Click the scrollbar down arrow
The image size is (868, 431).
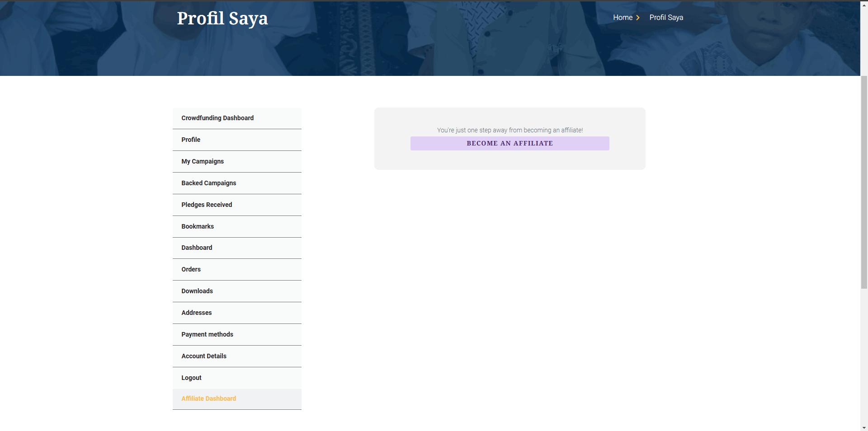click(x=864, y=427)
